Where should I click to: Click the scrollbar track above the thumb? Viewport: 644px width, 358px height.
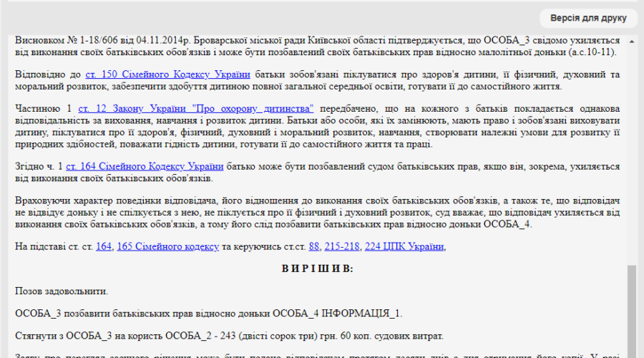pos(632,143)
